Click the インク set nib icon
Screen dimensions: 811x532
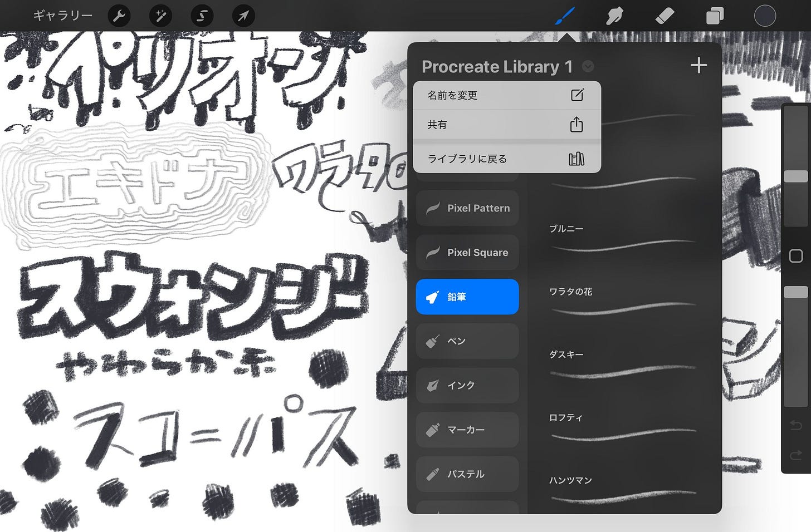(433, 386)
